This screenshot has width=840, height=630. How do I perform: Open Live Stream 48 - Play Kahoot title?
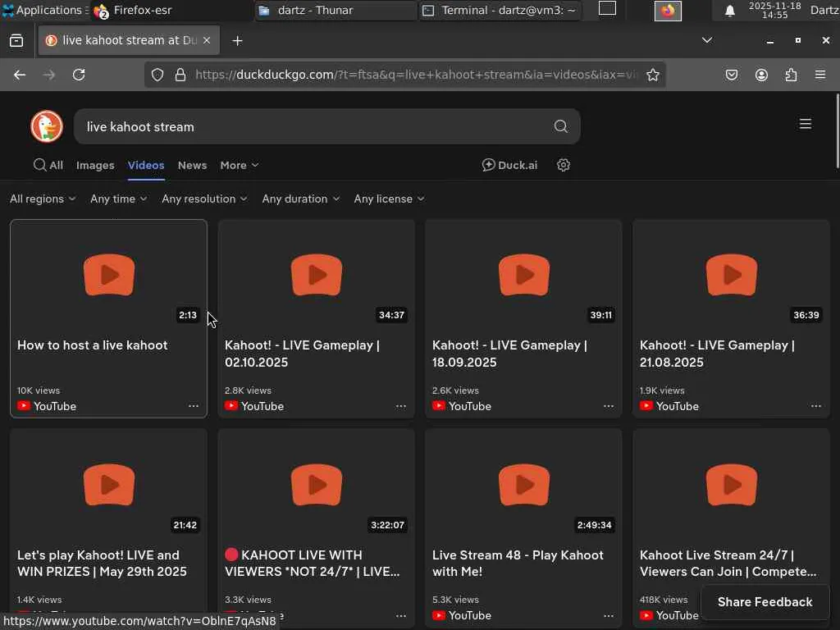coord(518,563)
